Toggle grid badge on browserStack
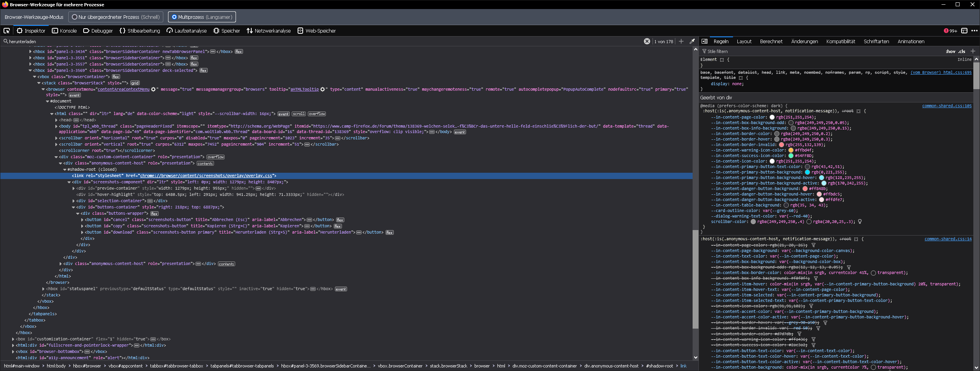The height and width of the screenshot is (371, 980). (x=135, y=83)
